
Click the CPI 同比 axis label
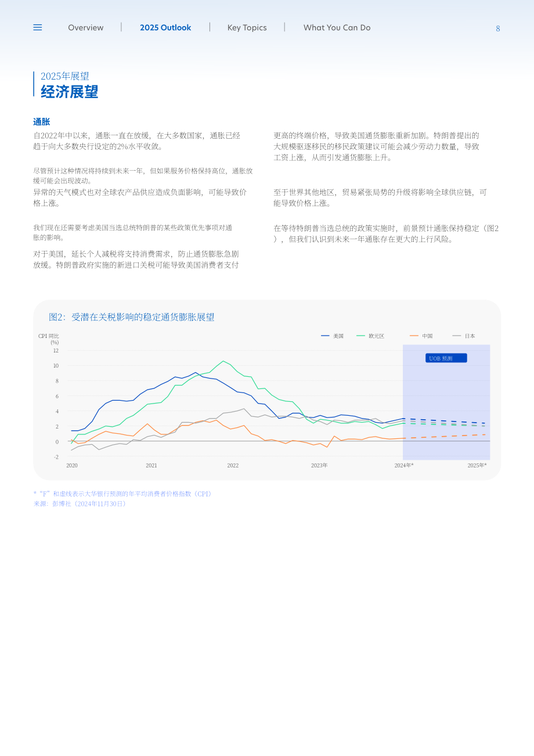tap(49, 339)
